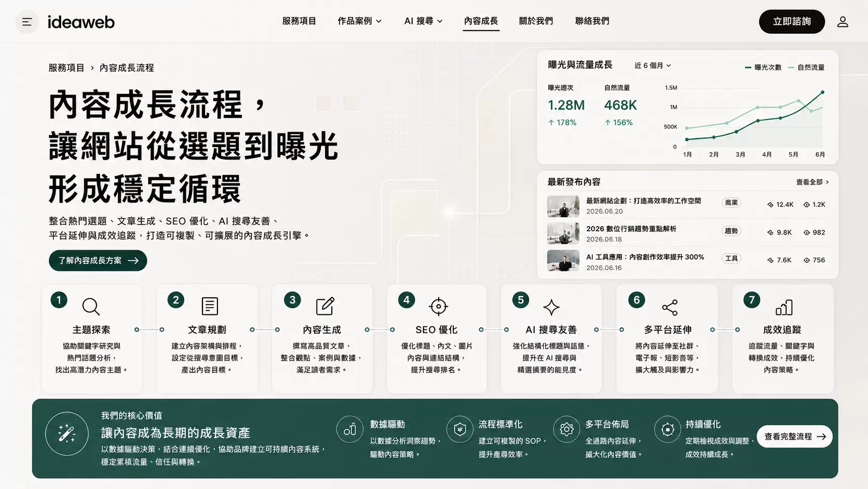Click the 立即諮詢 button

click(792, 22)
